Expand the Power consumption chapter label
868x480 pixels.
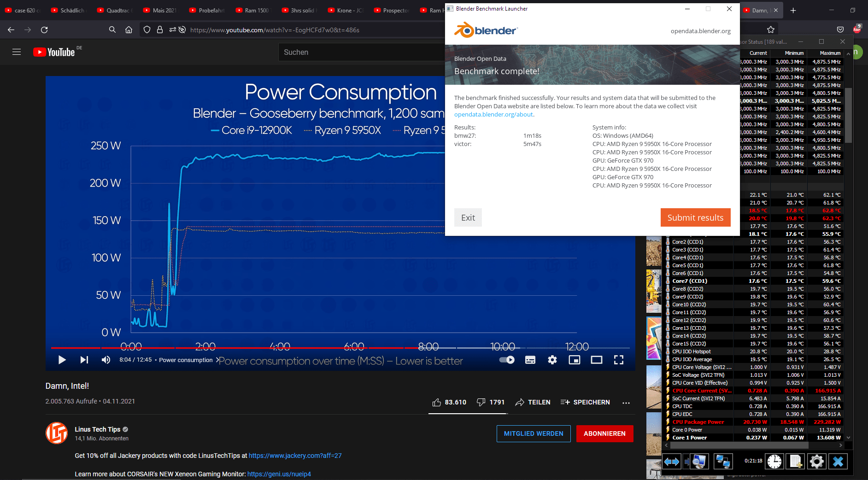pyautogui.click(x=188, y=360)
